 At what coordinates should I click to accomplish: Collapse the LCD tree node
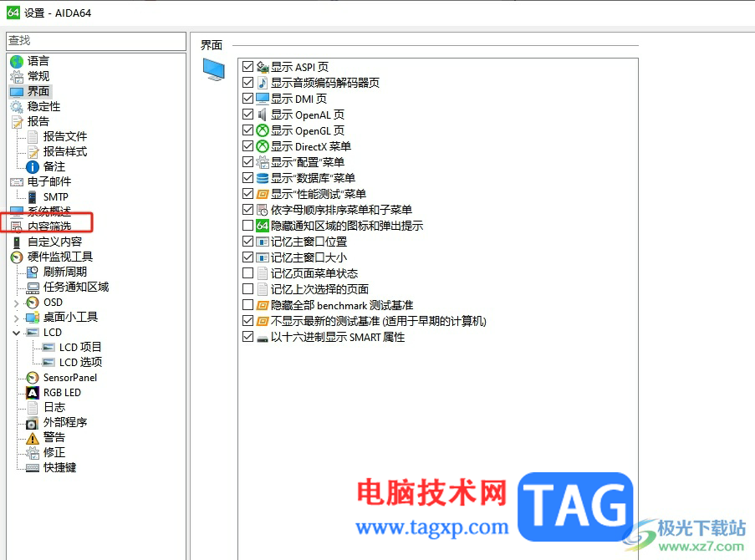pos(17,333)
